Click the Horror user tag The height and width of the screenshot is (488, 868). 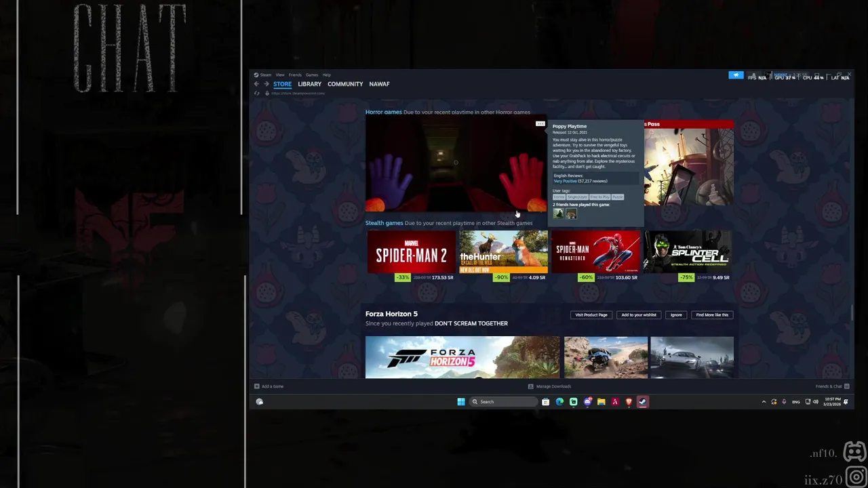(x=559, y=197)
